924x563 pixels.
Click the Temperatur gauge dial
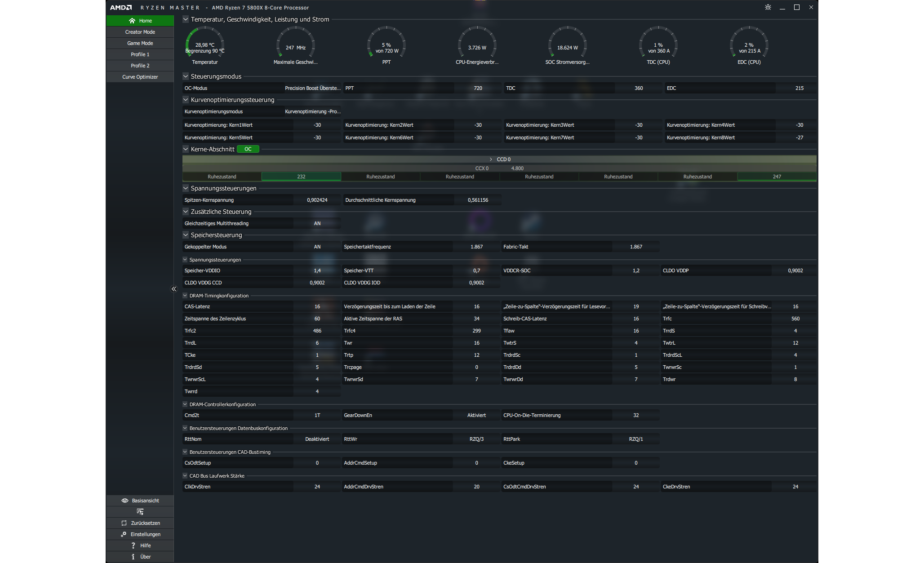point(205,44)
